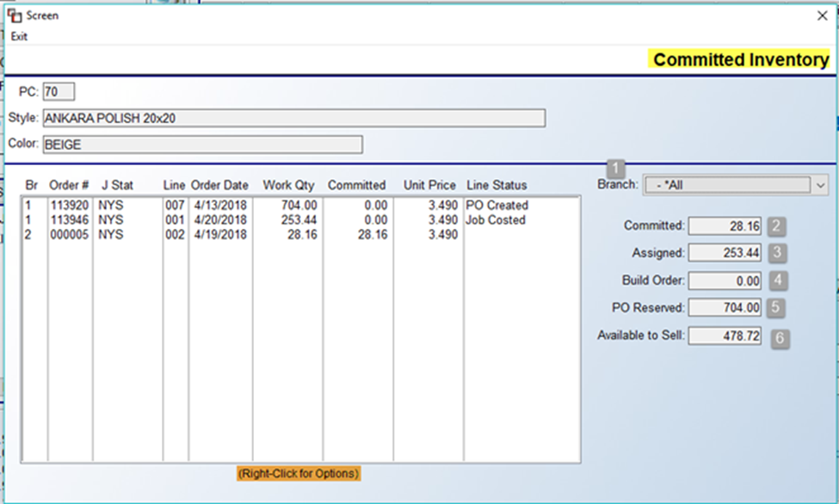Close the Screen window
The width and height of the screenshot is (839, 504).
[x=821, y=15]
